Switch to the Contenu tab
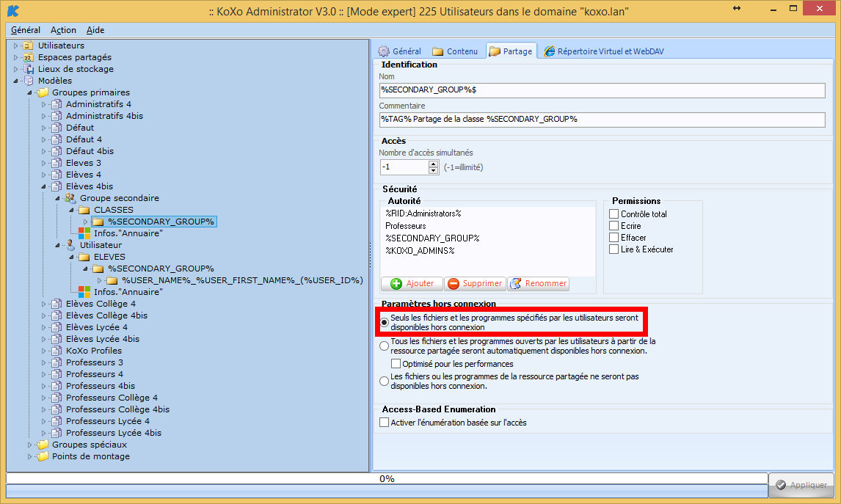Screen dimensions: 841x504 (455, 51)
